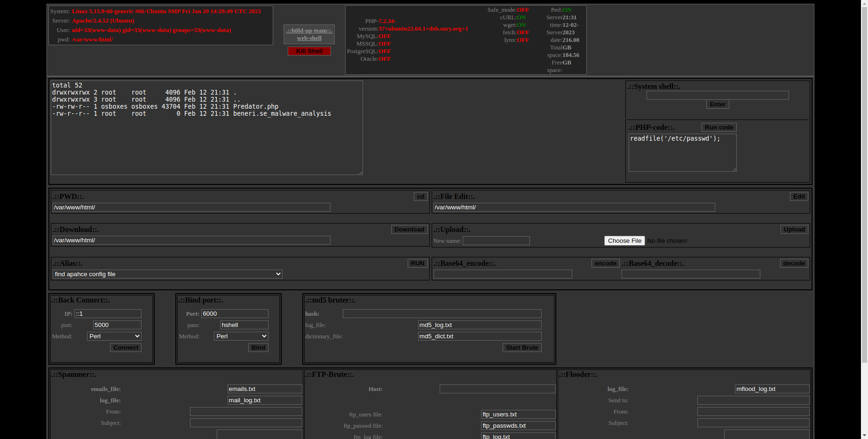This screenshot has height=439, width=868.
Task: Click the decode button
Action: point(794,263)
